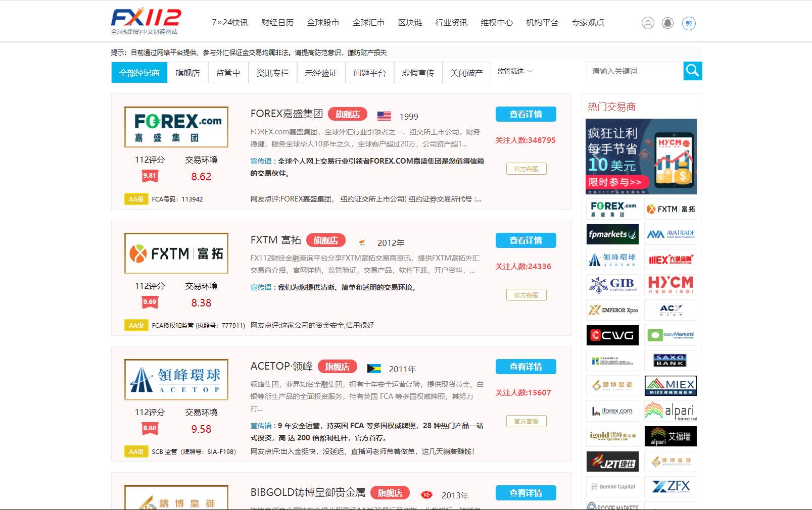Viewport: 812px width, 510px height.
Task: Click the notification bell icon
Action: pos(667,23)
